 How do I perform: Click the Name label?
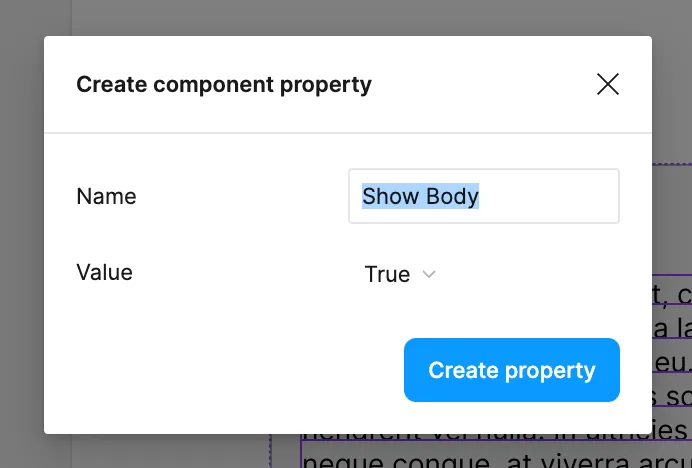click(106, 196)
